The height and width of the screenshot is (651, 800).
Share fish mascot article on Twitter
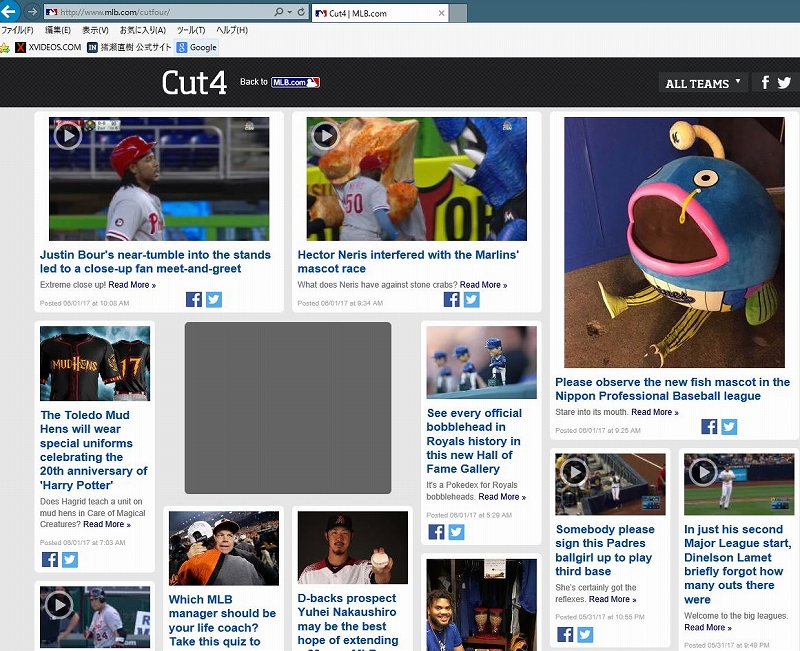(x=729, y=427)
